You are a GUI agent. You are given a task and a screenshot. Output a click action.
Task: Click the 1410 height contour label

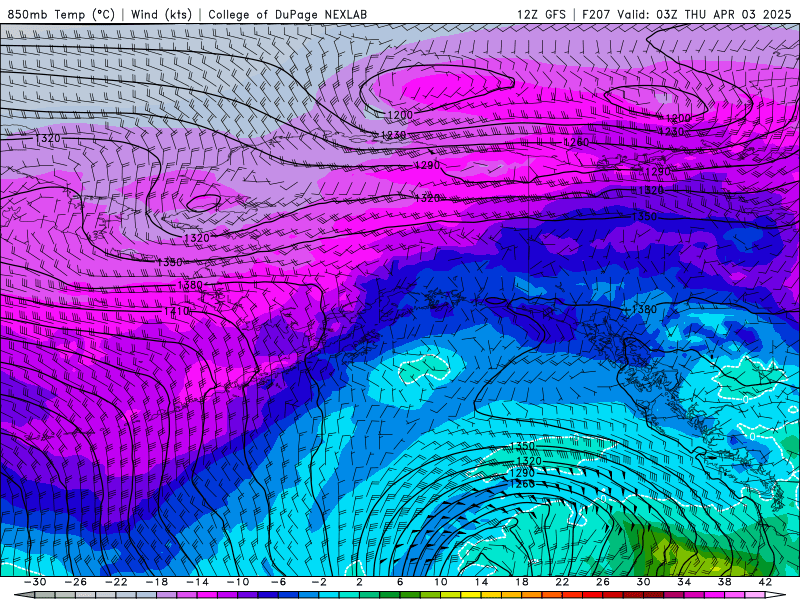tap(177, 311)
